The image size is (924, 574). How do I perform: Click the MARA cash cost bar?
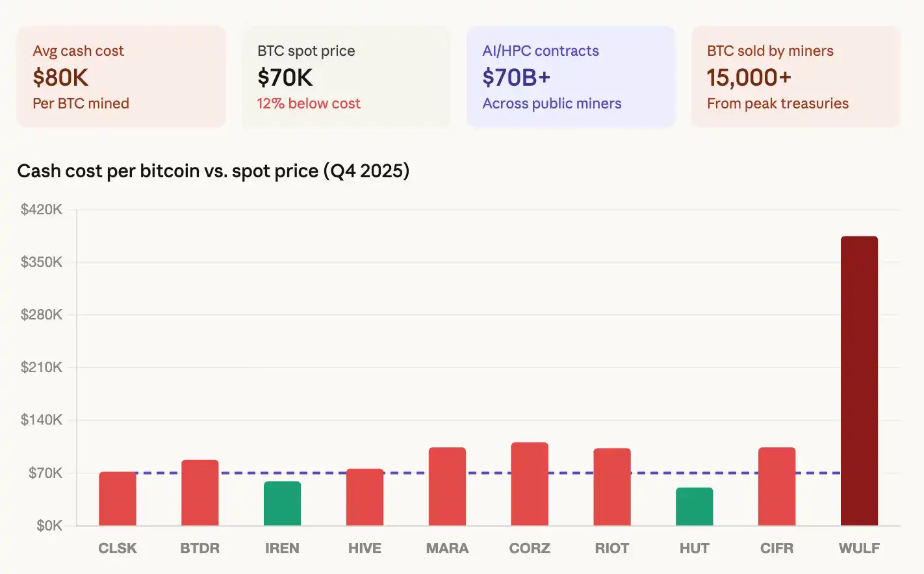(x=447, y=486)
